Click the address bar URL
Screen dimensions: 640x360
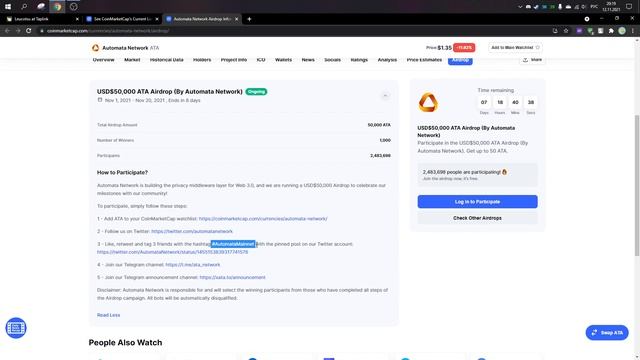(x=108, y=31)
